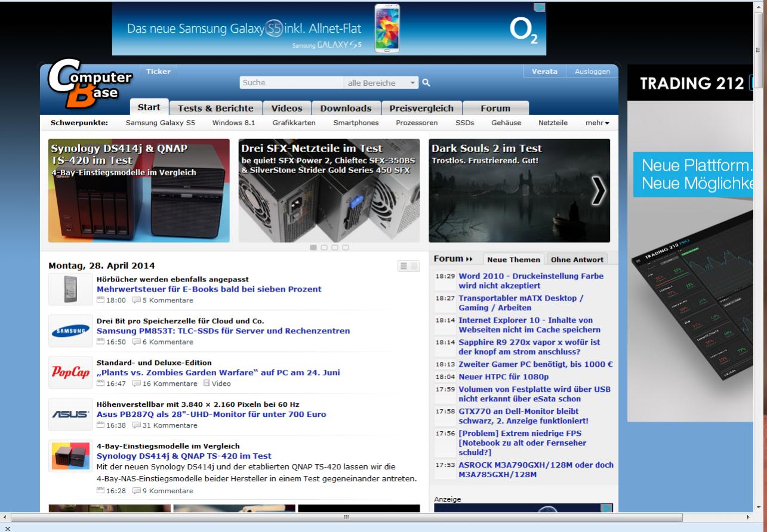Open Dark Souls 2 im Test teaser
767x532 pixels.
pos(519,191)
